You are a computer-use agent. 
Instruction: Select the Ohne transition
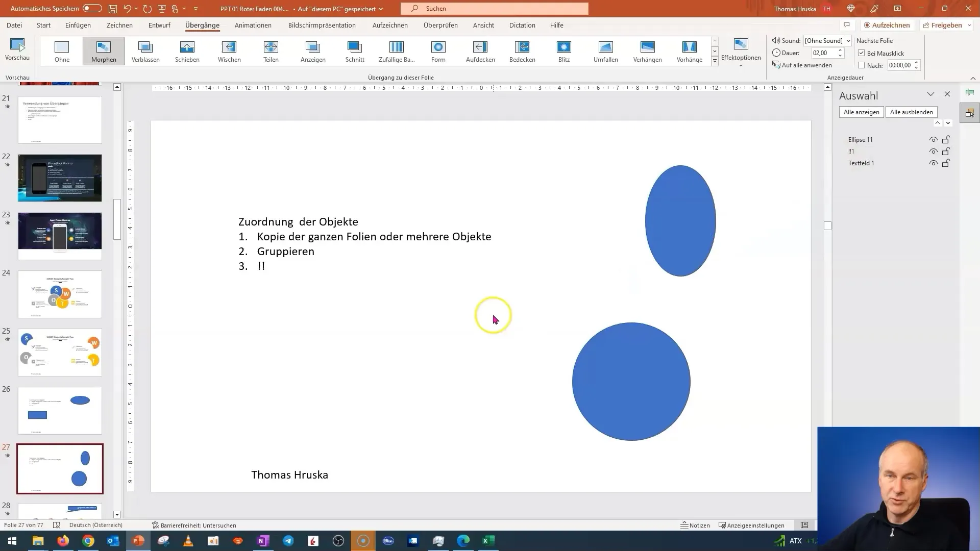pyautogui.click(x=62, y=51)
